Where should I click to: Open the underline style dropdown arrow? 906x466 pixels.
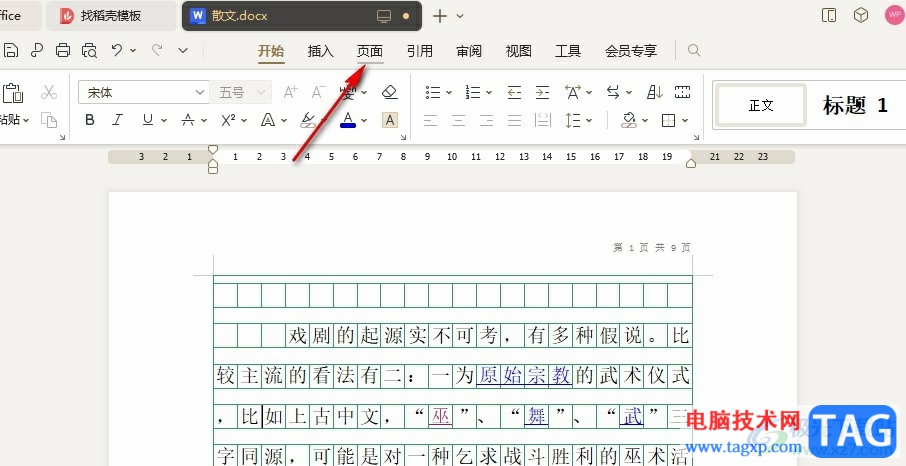(x=164, y=120)
